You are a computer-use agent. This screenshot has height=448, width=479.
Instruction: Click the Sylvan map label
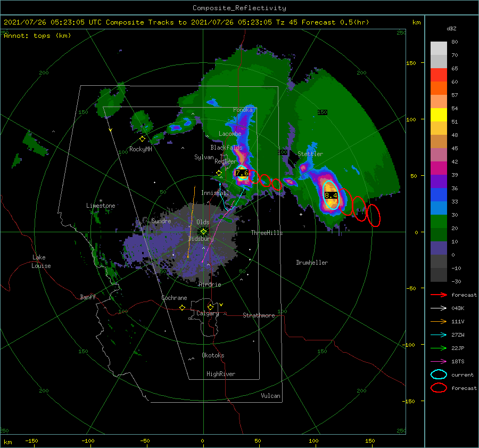pyautogui.click(x=204, y=157)
